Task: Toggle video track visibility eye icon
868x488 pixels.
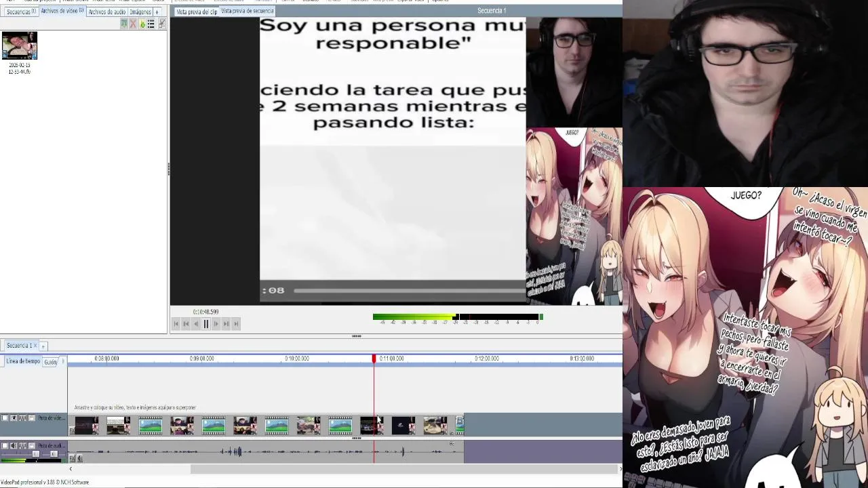Action: [x=14, y=418]
